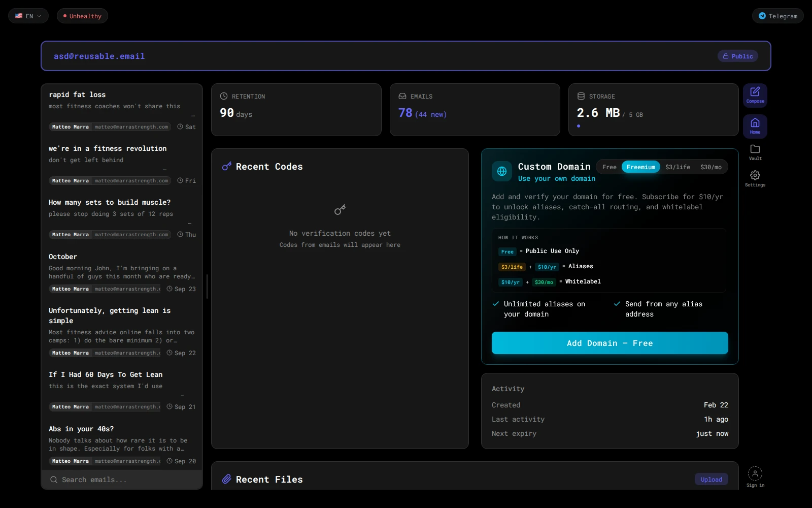Click the 'Use your own domain' subtitle
The height and width of the screenshot is (508, 812).
557,178
